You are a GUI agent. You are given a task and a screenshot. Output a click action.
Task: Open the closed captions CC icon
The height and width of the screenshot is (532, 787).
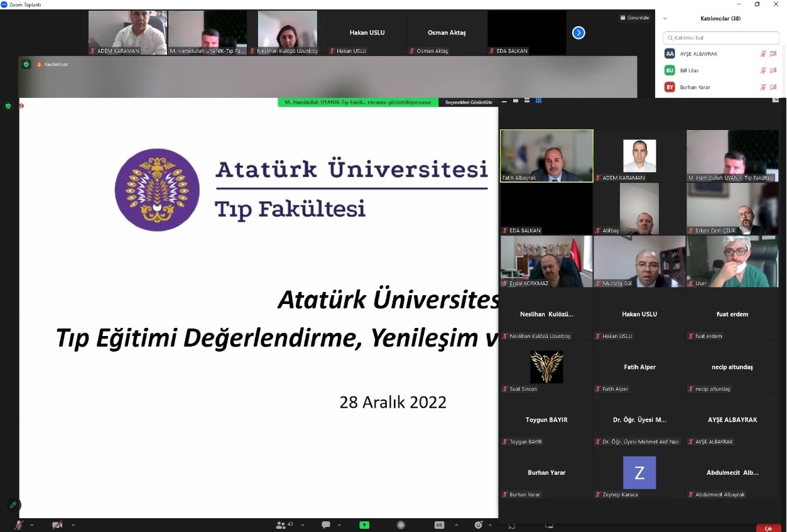pyautogui.click(x=440, y=525)
